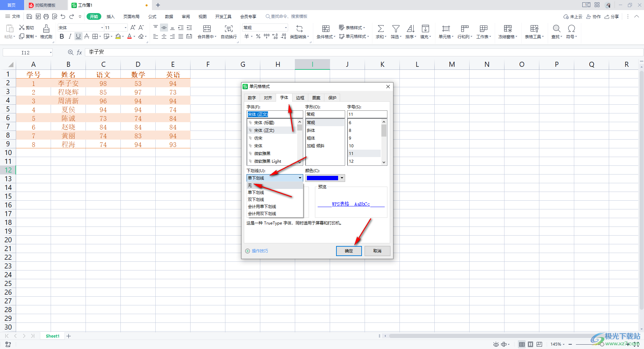The height and width of the screenshot is (349, 644).
Task: Click the 取消 button
Action: pos(377,251)
